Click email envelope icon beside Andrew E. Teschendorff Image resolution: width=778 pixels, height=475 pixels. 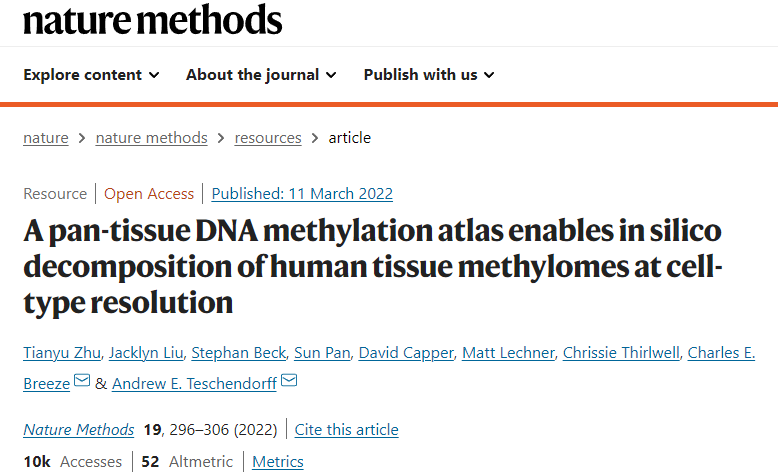coord(289,381)
